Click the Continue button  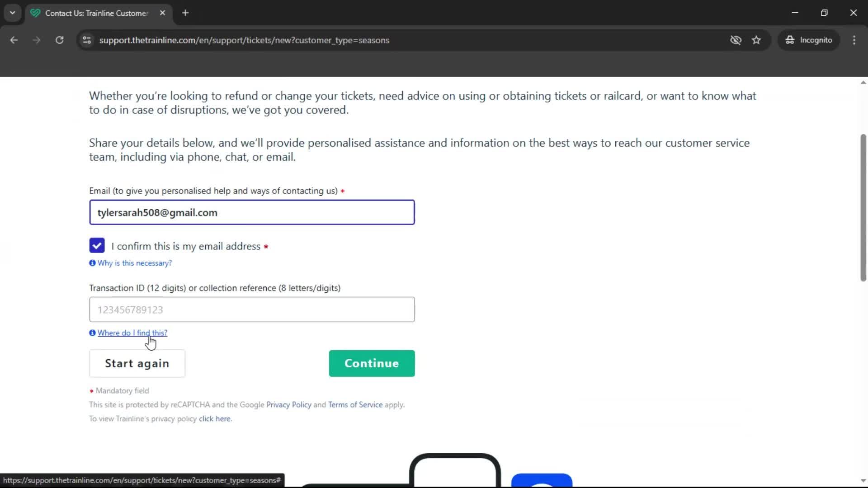[x=371, y=363]
